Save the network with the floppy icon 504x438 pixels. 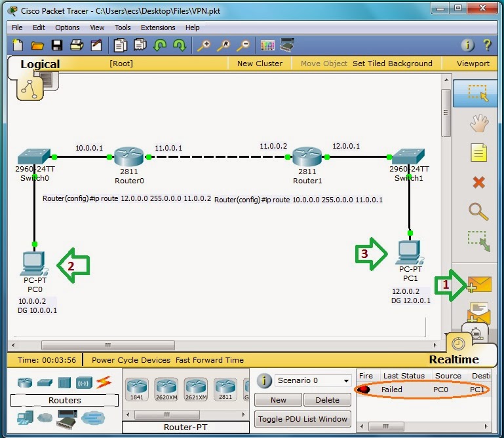[x=57, y=45]
